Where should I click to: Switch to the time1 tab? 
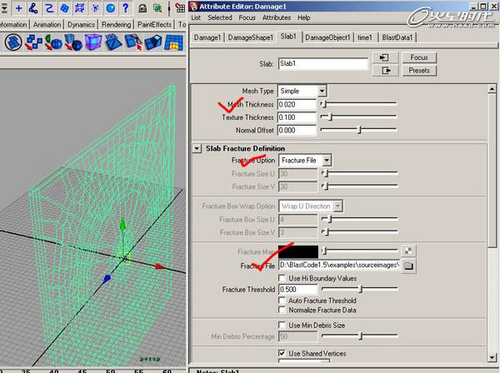point(365,37)
